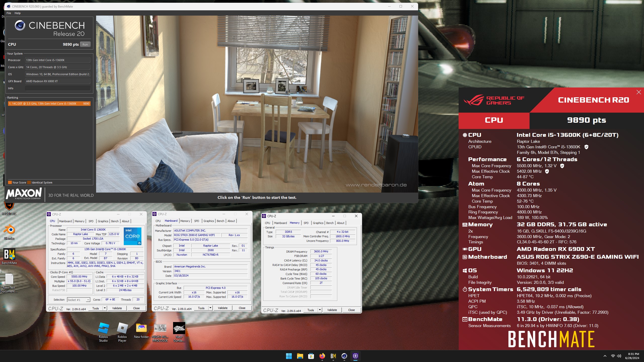This screenshot has height=362, width=644.
Task: Open New Text Document file
Action: 9,283
